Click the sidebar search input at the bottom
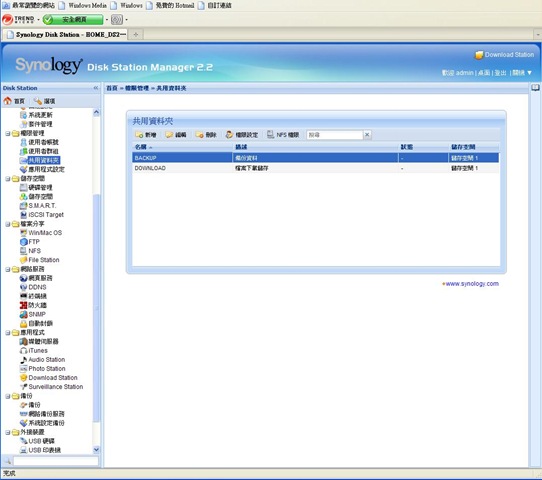 coord(56,461)
